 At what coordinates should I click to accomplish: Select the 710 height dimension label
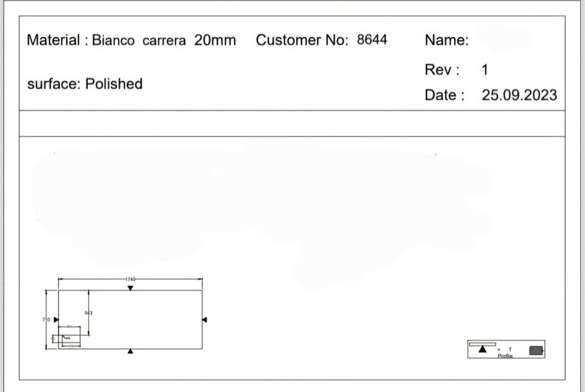pos(46,320)
